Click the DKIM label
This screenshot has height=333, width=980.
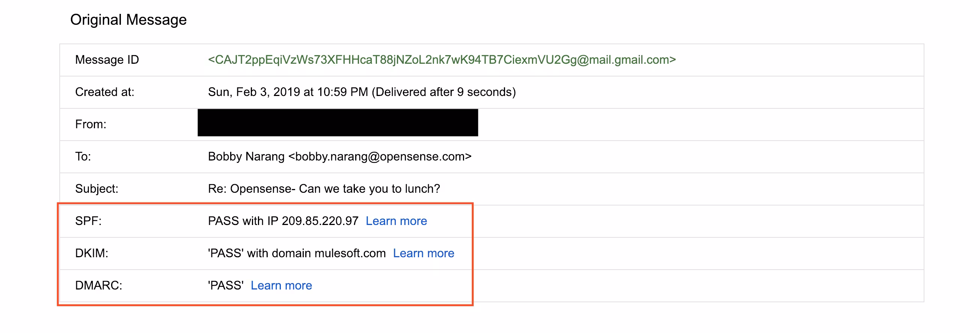tap(92, 253)
